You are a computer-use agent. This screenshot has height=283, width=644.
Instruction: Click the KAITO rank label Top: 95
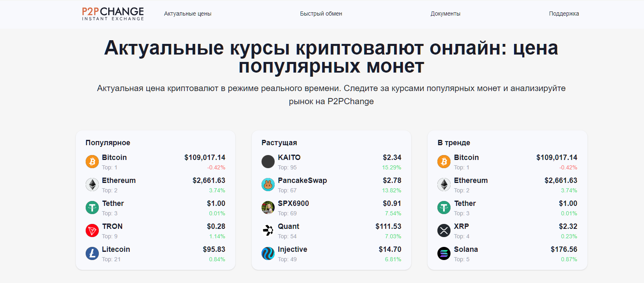(x=287, y=167)
